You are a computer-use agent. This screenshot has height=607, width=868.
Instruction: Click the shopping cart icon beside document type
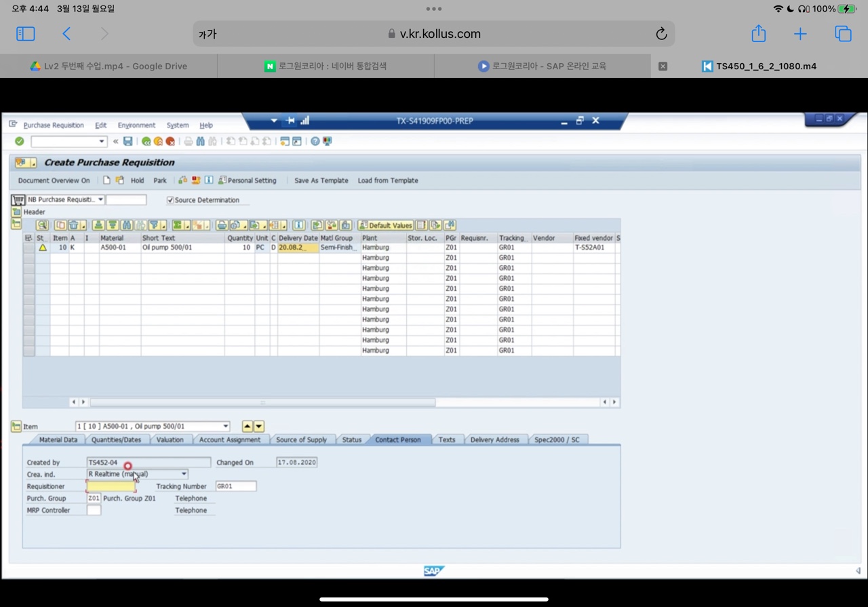[18, 200]
